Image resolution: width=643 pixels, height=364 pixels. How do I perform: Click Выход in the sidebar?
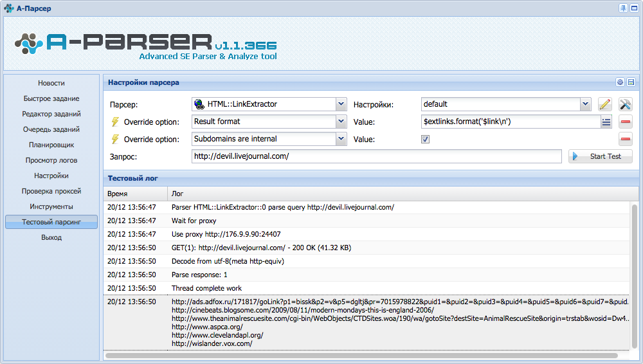click(51, 237)
